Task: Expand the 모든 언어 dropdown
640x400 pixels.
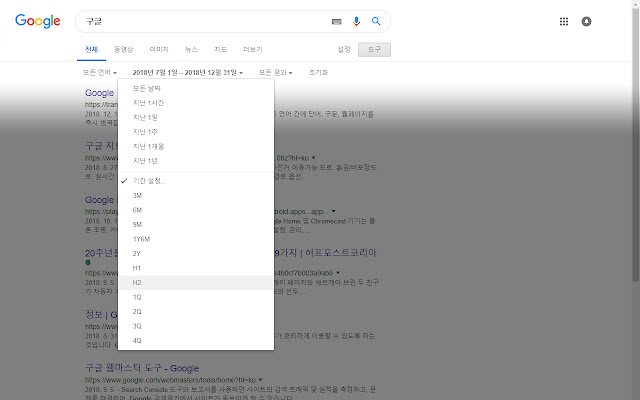Action: pos(100,73)
